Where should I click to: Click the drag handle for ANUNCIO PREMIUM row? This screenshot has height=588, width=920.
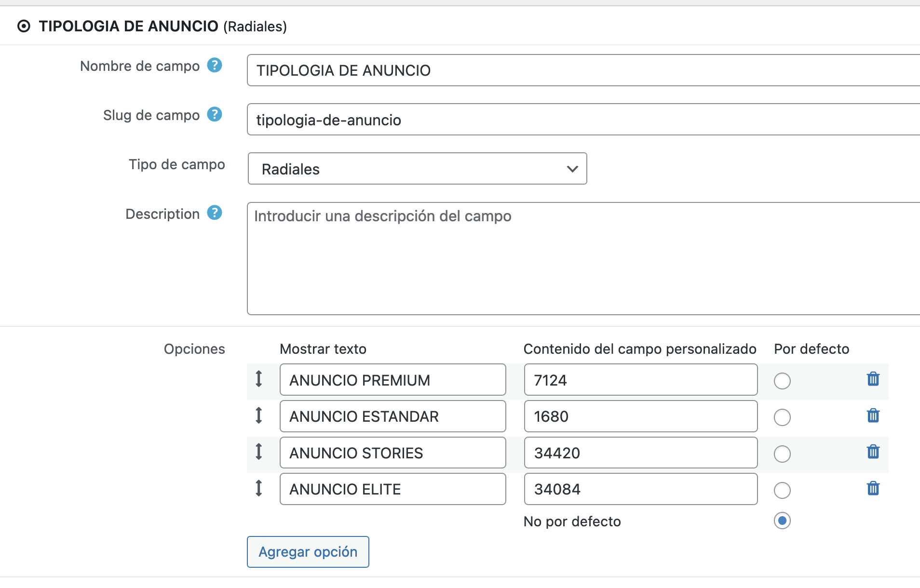259,379
